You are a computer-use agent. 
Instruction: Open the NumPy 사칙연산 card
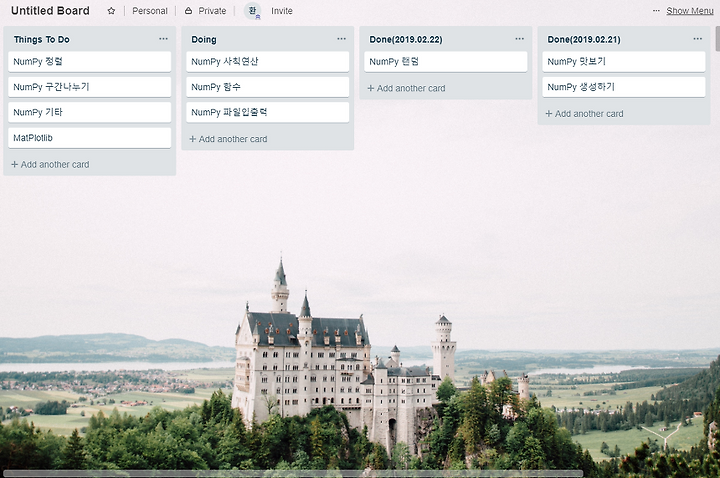pyautogui.click(x=268, y=62)
